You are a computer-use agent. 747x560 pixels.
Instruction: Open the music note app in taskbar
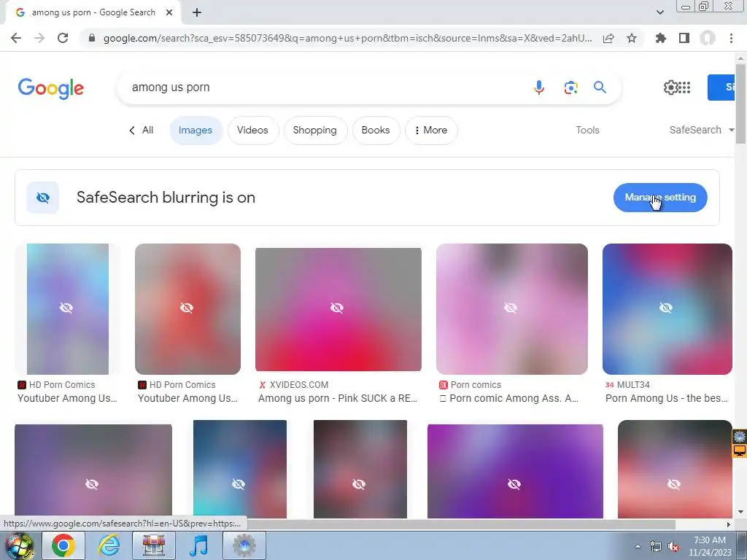click(198, 545)
